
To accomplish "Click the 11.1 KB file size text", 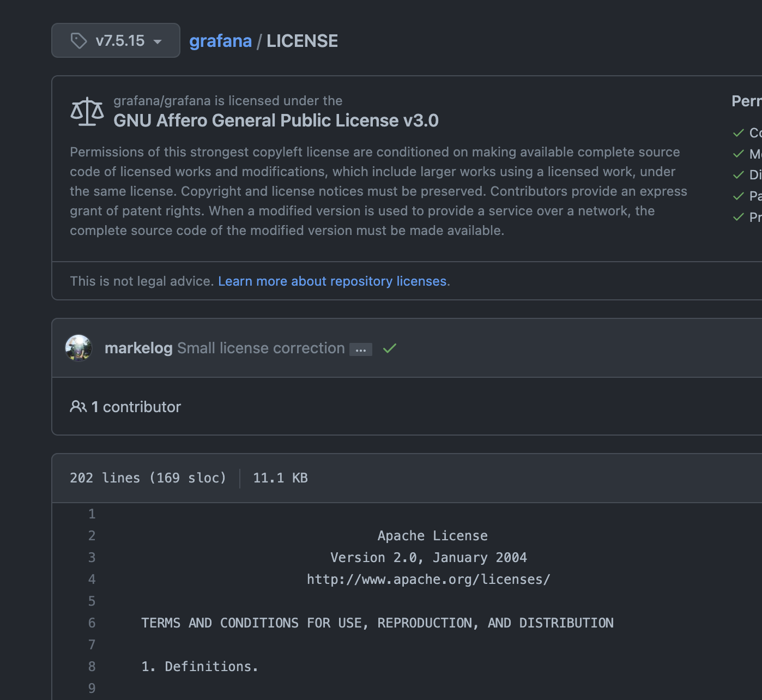I will coord(280,478).
